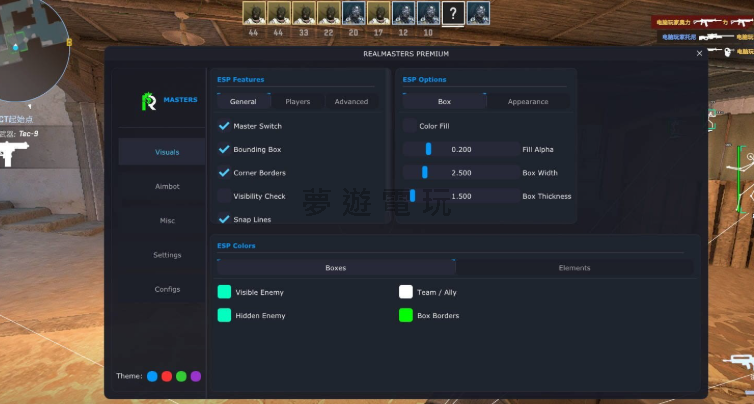Select the purple theme color dot
This screenshot has height=404, width=754.
[x=196, y=376]
